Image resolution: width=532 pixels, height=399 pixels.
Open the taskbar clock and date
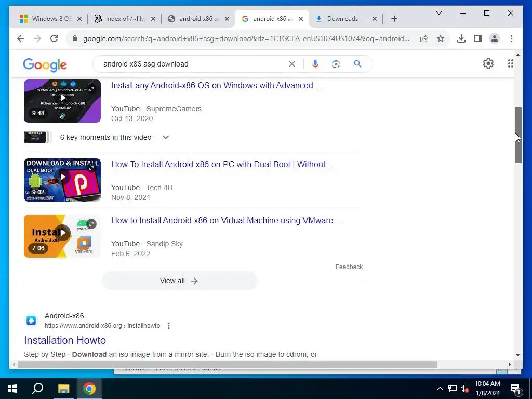tap(487, 389)
